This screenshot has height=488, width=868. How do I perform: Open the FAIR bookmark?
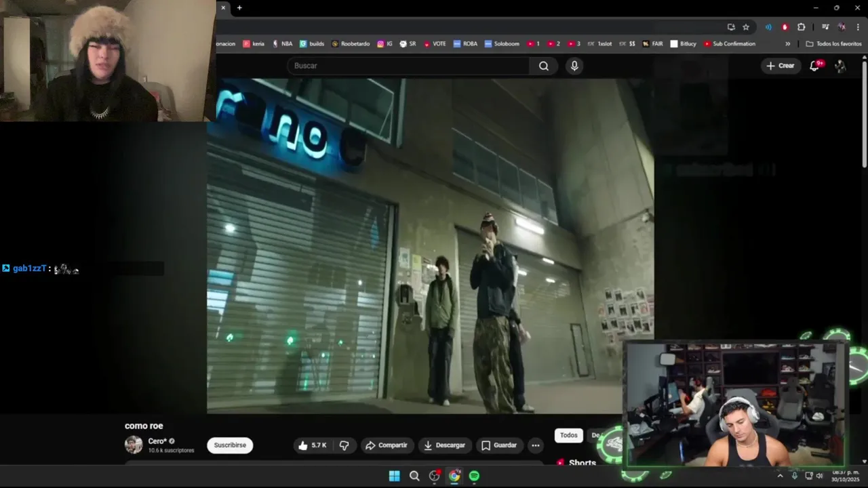(x=652, y=43)
